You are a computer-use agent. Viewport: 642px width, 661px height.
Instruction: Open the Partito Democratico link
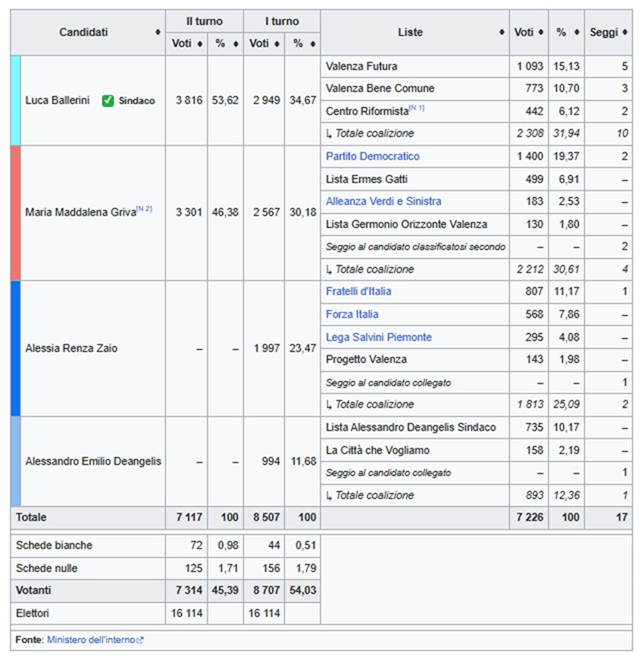(x=372, y=156)
